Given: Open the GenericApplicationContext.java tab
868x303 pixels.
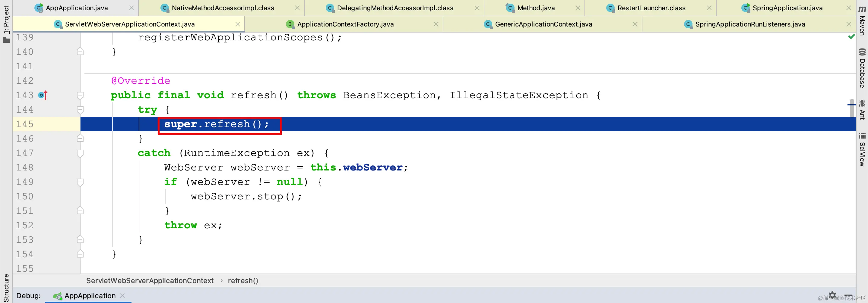Looking at the screenshot, I should 543,24.
